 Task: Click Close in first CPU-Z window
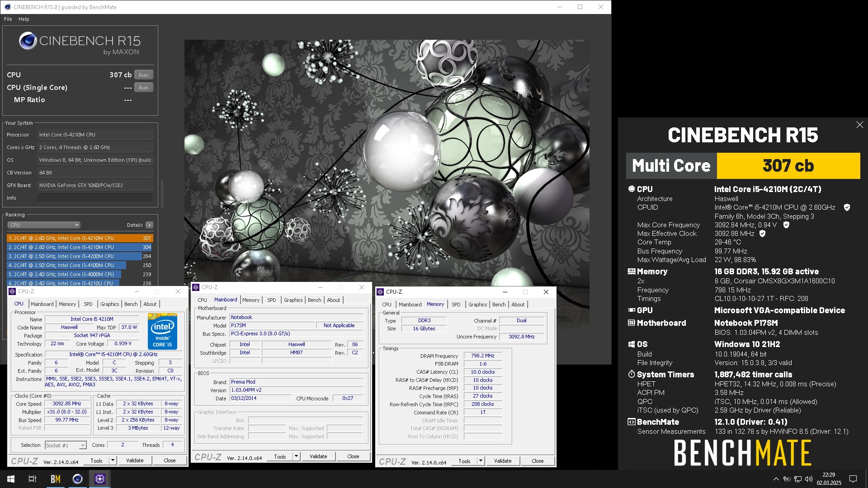pos(170,460)
